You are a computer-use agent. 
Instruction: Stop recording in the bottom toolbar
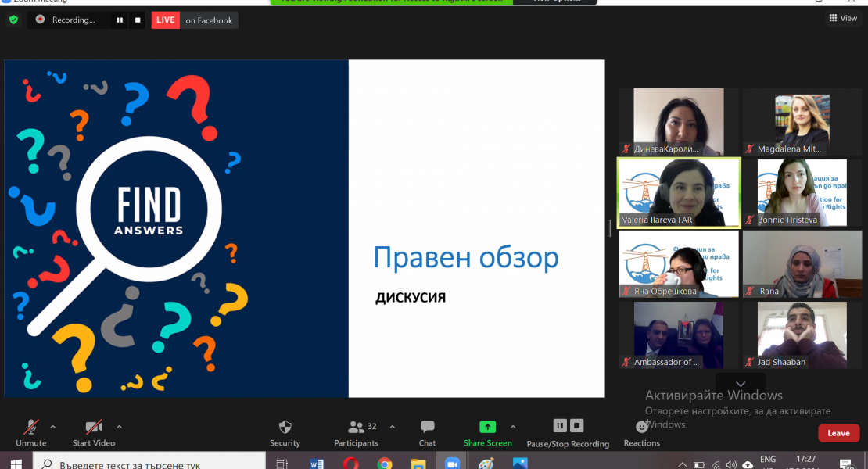tap(577, 425)
